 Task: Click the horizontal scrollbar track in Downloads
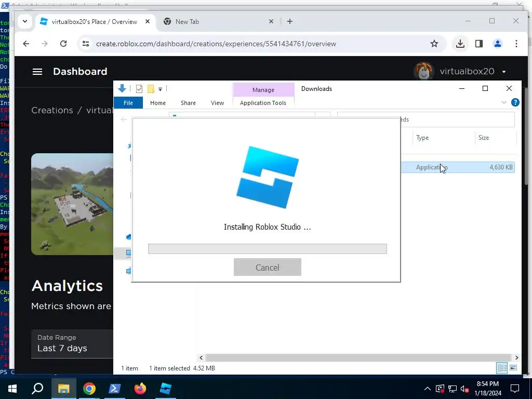click(358, 357)
